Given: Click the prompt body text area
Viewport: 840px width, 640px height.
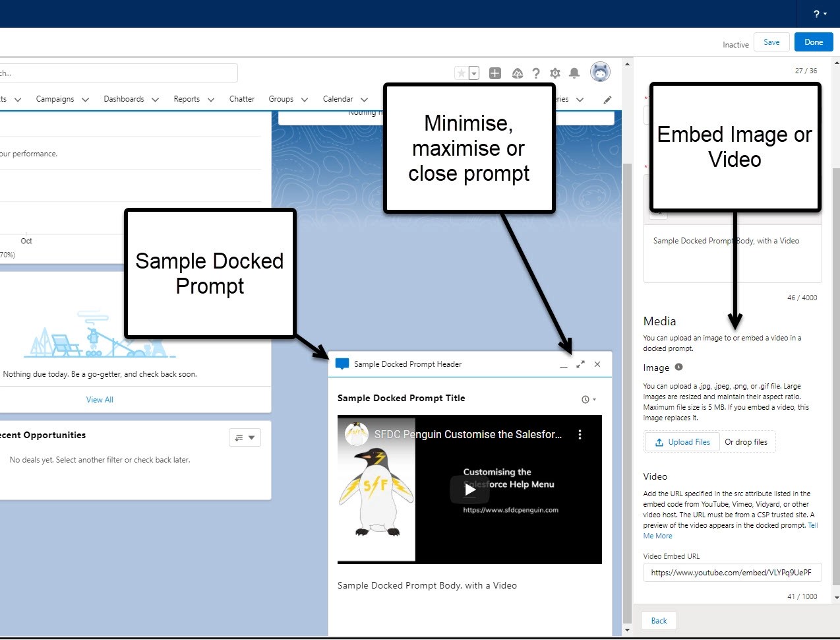Looking at the screenshot, I should click(733, 253).
